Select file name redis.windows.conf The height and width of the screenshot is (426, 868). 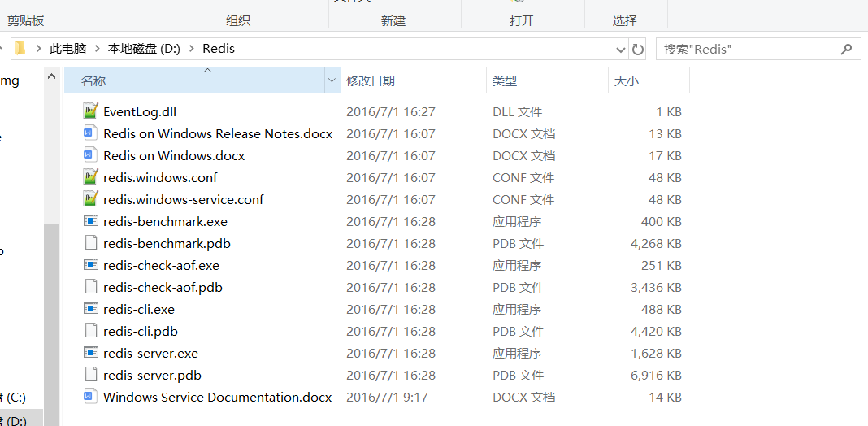[x=160, y=177]
